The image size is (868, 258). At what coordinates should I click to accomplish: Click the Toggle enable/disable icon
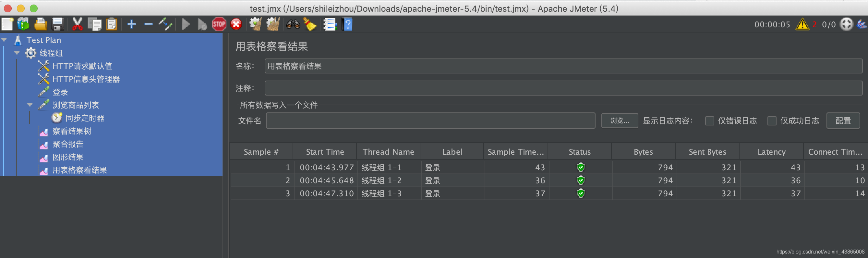(165, 24)
